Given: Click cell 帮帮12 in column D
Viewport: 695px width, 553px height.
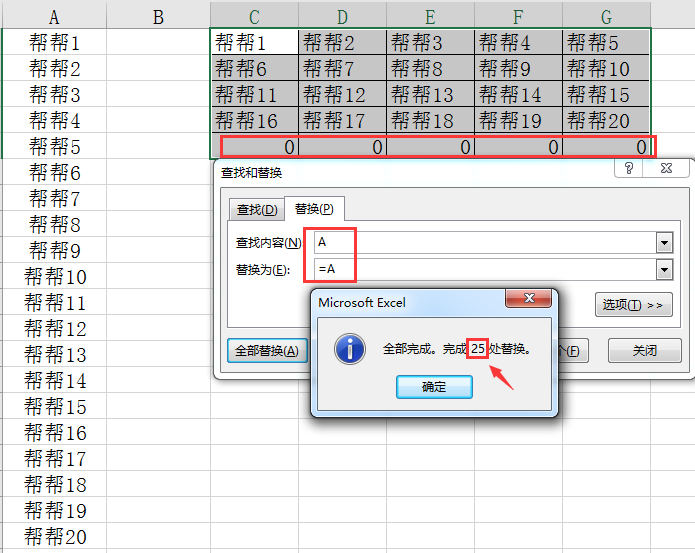Looking at the screenshot, I should [x=342, y=94].
